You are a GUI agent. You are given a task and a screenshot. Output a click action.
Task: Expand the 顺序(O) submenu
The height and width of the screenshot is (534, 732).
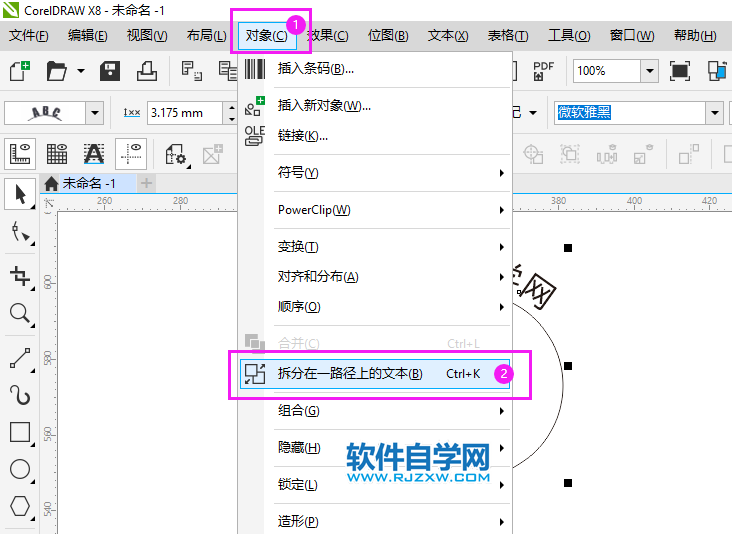pyautogui.click(x=375, y=307)
